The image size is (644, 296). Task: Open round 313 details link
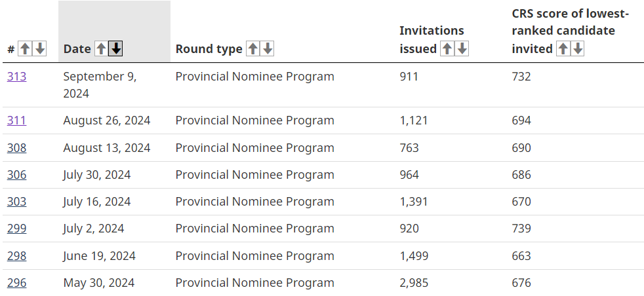point(16,77)
